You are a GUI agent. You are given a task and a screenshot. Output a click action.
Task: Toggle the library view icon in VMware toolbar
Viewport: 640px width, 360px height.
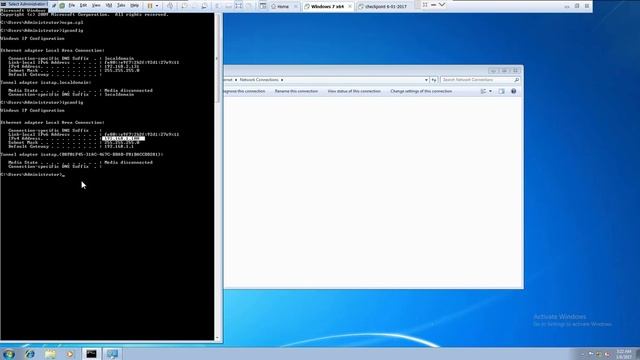263,6
